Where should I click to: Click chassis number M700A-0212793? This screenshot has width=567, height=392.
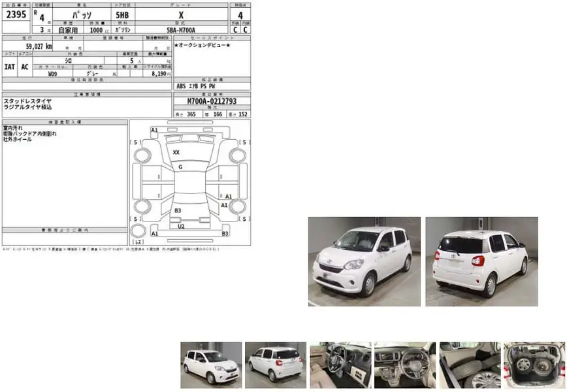[x=212, y=101]
